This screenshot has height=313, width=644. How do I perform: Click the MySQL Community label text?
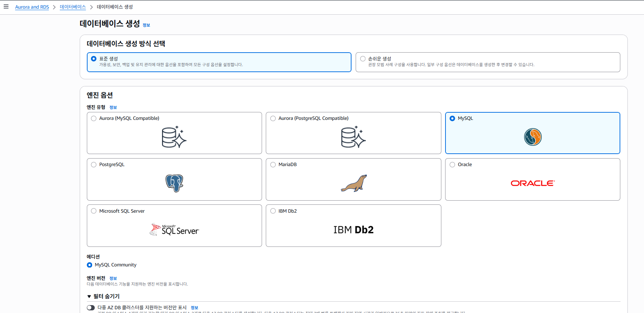point(115,265)
